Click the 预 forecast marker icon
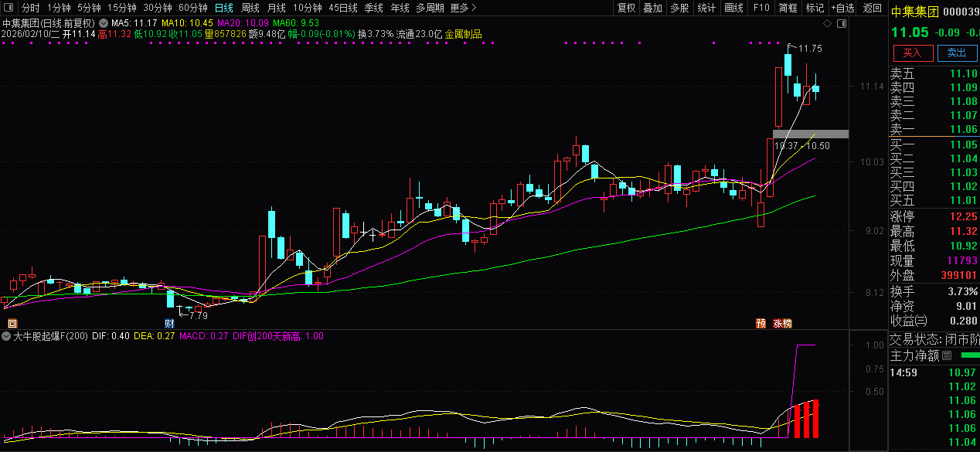 pyautogui.click(x=761, y=323)
